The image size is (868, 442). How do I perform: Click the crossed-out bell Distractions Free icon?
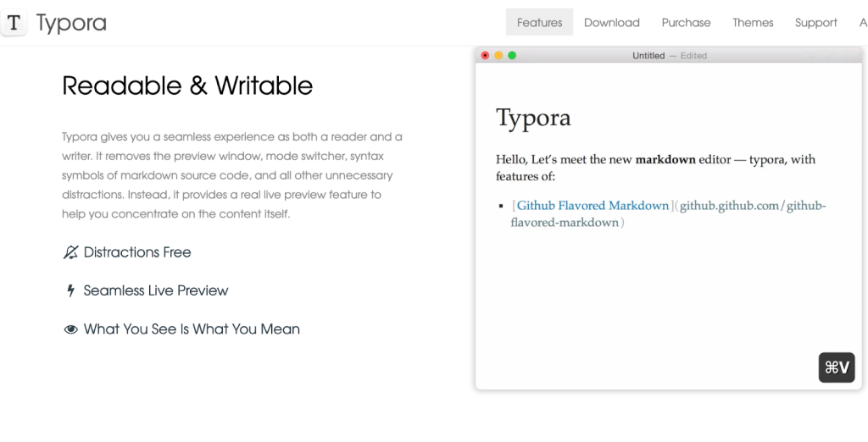click(x=70, y=252)
